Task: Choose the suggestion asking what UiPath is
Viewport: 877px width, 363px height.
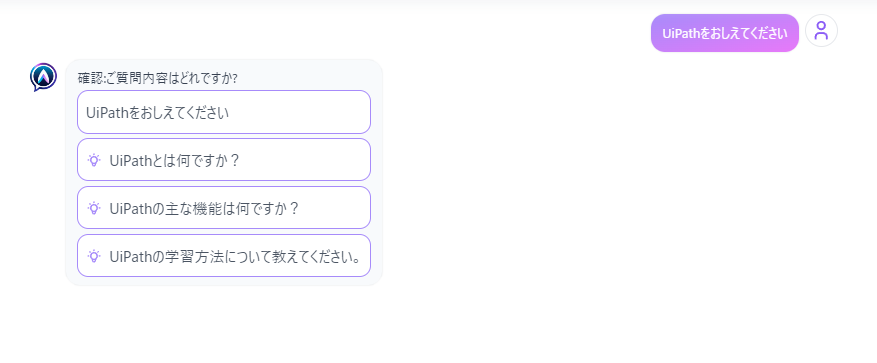Action: click(224, 160)
